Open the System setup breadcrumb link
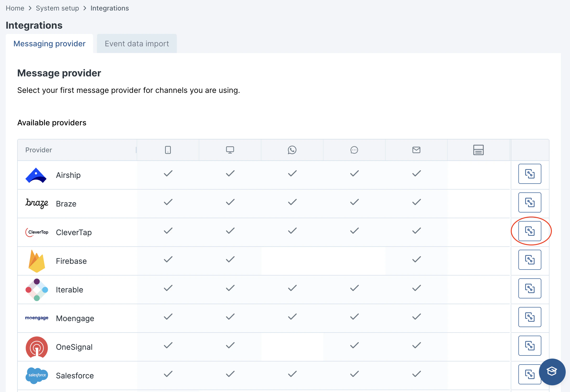570x392 pixels. (x=57, y=8)
